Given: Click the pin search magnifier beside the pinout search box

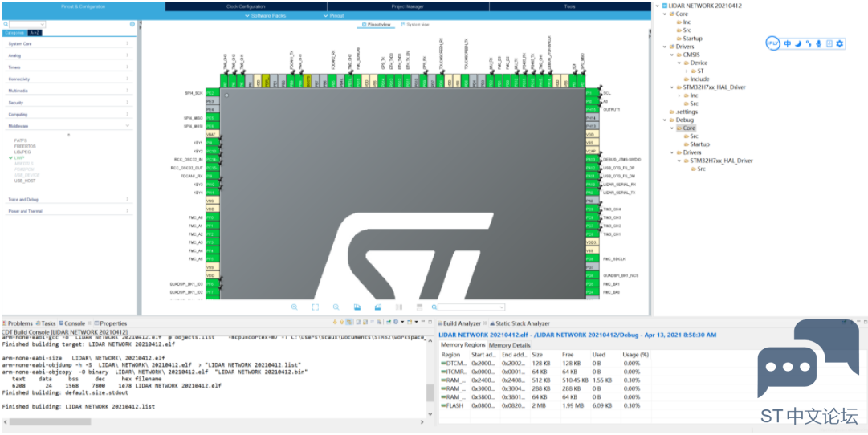Looking at the screenshot, I should (434, 307).
